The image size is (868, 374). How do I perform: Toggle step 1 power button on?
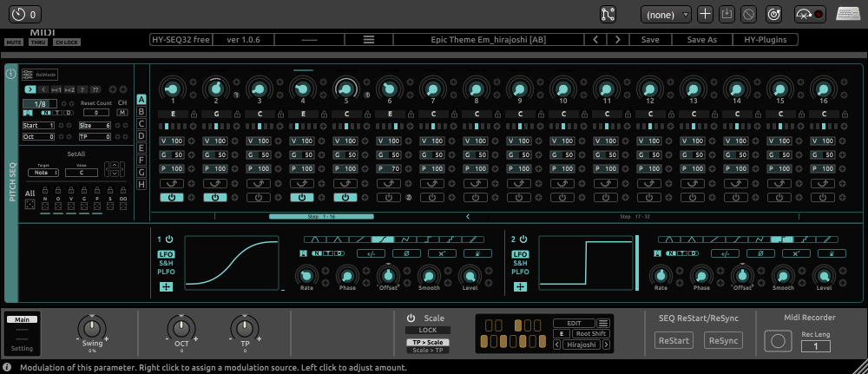pos(172,197)
